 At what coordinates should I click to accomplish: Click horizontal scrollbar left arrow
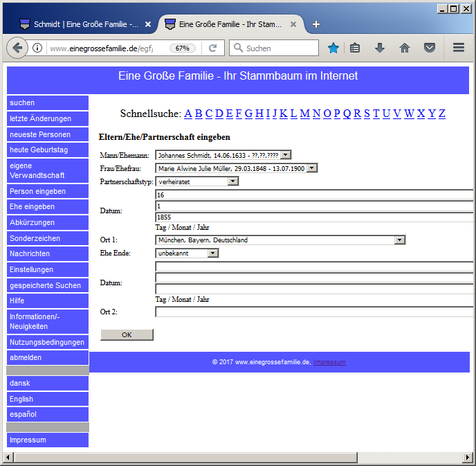(8, 457)
